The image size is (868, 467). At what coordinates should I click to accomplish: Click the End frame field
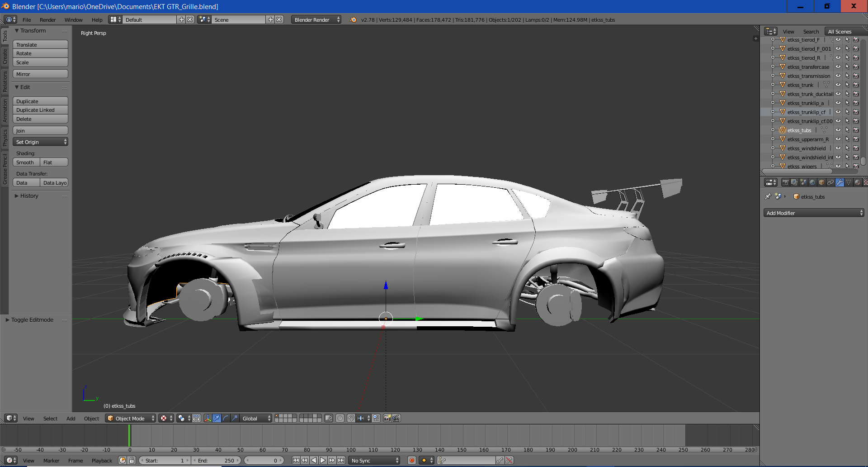[216, 460]
